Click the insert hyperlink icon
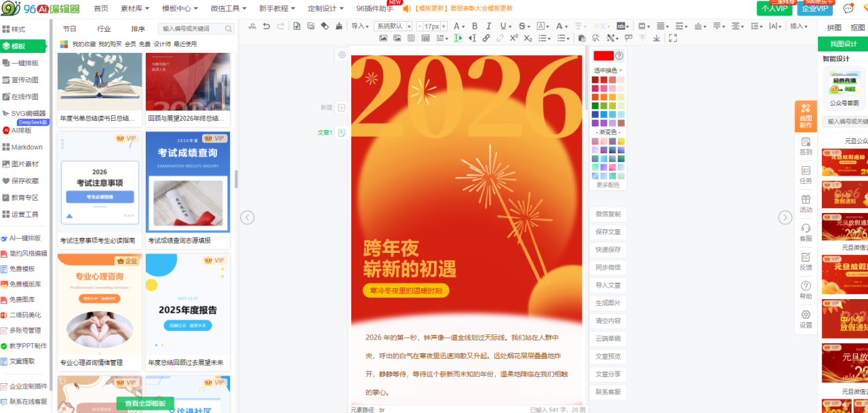The image size is (868, 413). 486,39
